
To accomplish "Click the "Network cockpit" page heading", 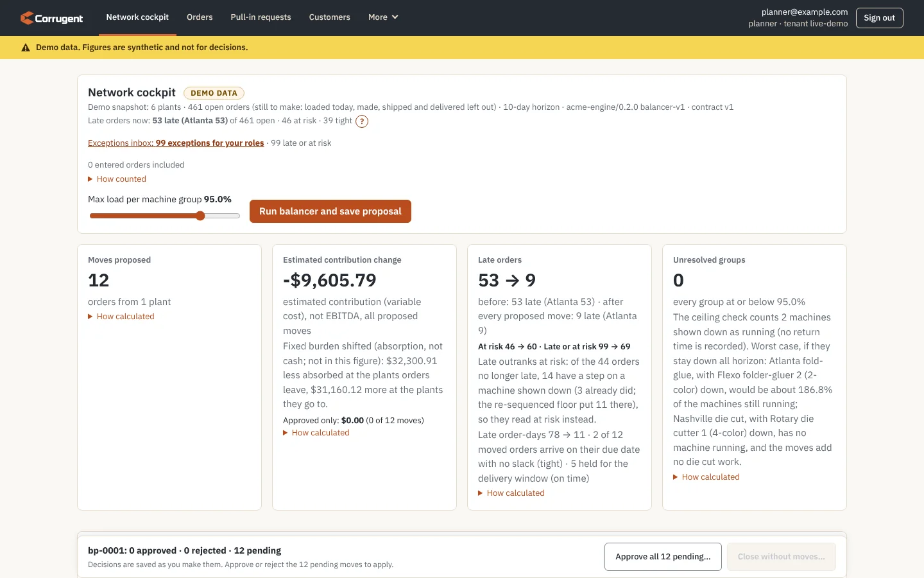I will (132, 92).
